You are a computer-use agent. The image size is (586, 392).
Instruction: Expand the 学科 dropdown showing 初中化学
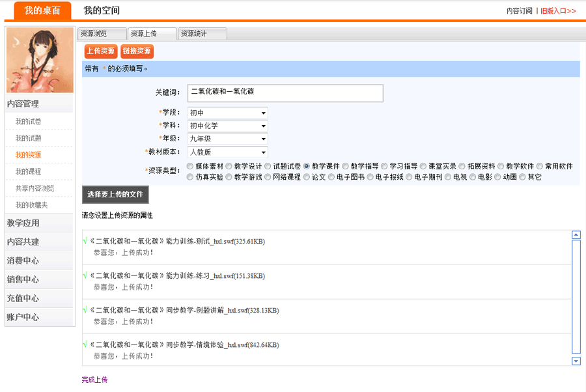tap(227, 126)
